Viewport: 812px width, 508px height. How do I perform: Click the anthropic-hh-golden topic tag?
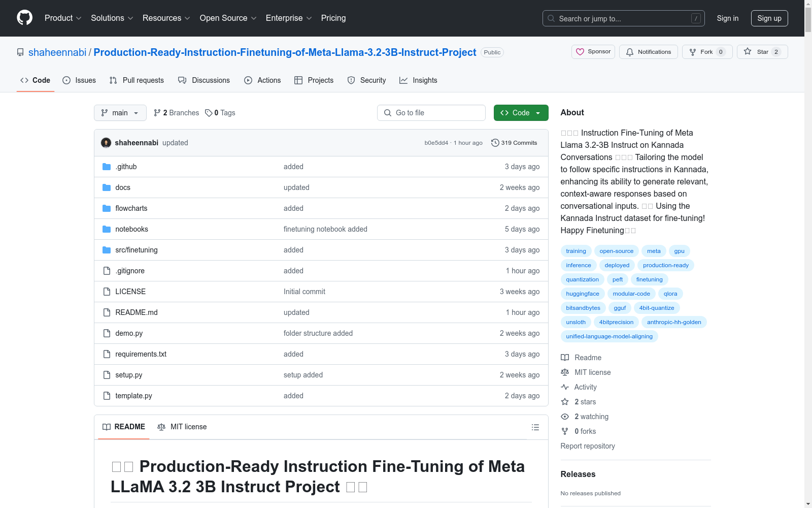[x=674, y=322]
